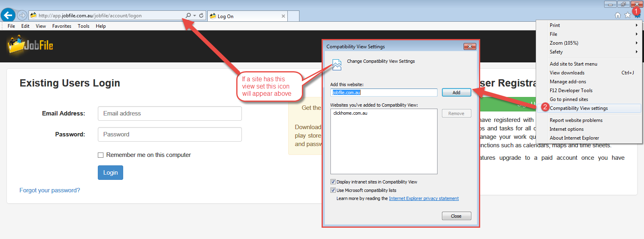Open Forgot your password link

[50, 190]
